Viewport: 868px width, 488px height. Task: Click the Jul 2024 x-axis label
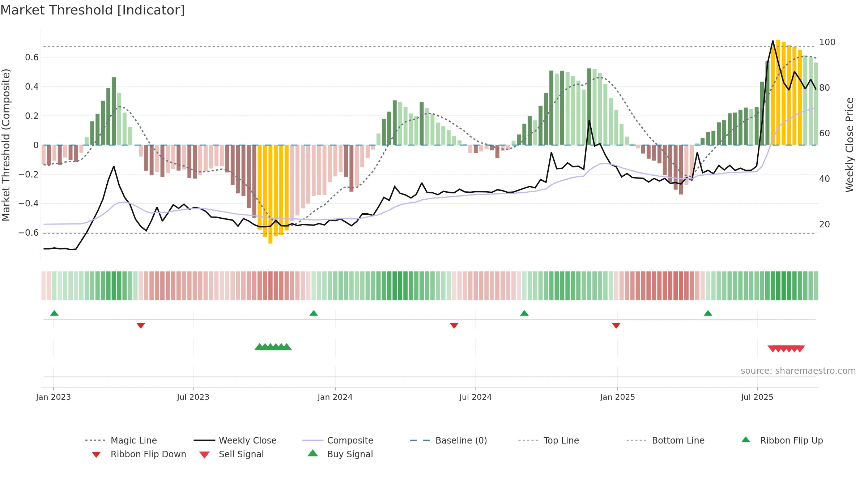coord(476,397)
